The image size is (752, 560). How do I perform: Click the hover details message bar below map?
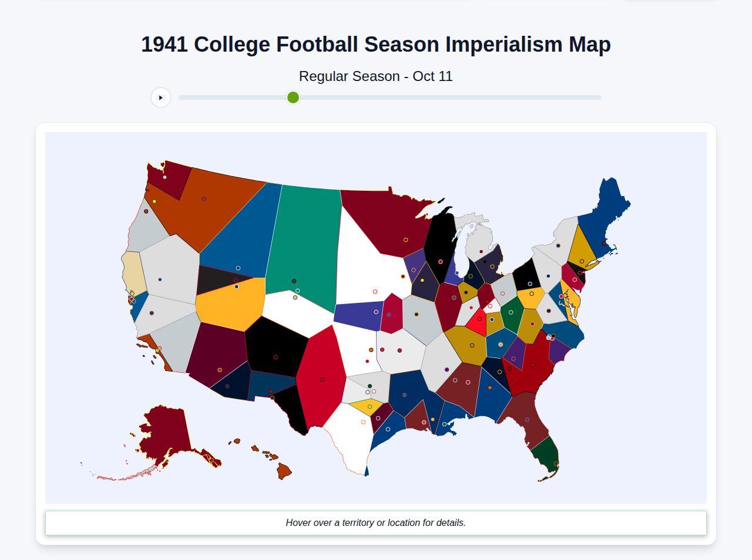click(376, 522)
